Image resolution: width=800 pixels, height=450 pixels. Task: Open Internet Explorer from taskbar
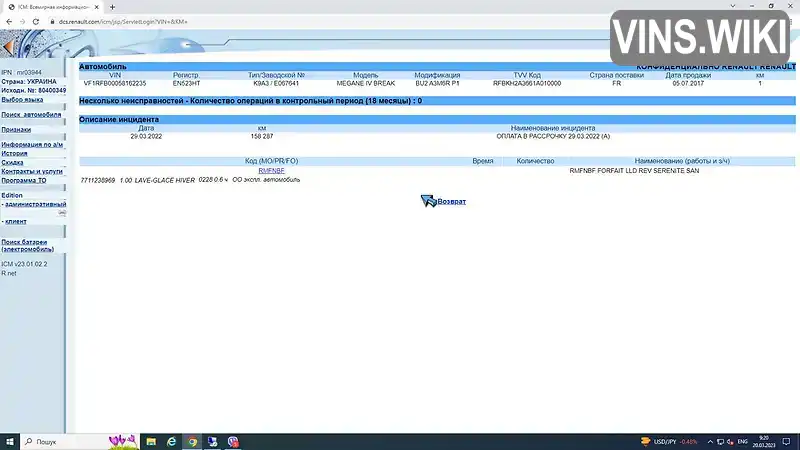coord(171,441)
